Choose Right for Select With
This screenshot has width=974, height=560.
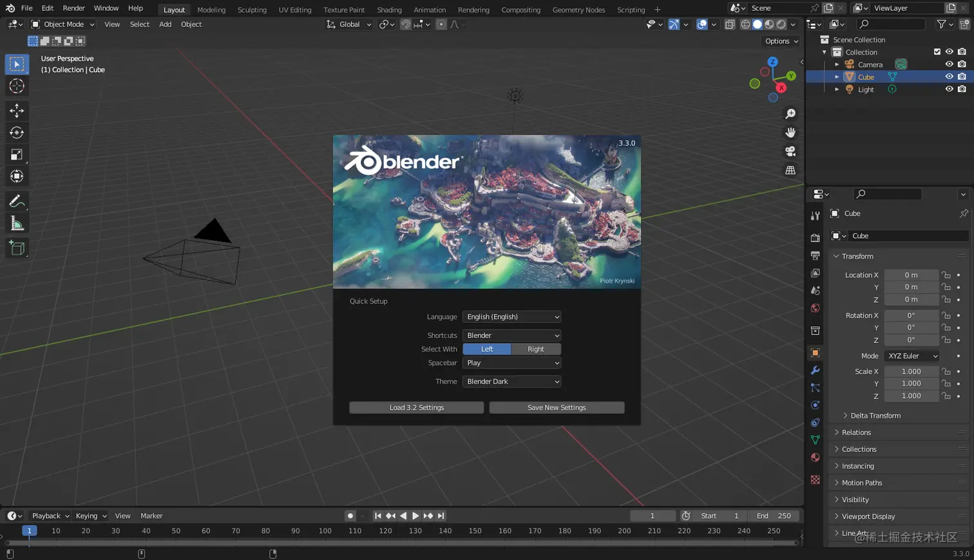(x=536, y=349)
